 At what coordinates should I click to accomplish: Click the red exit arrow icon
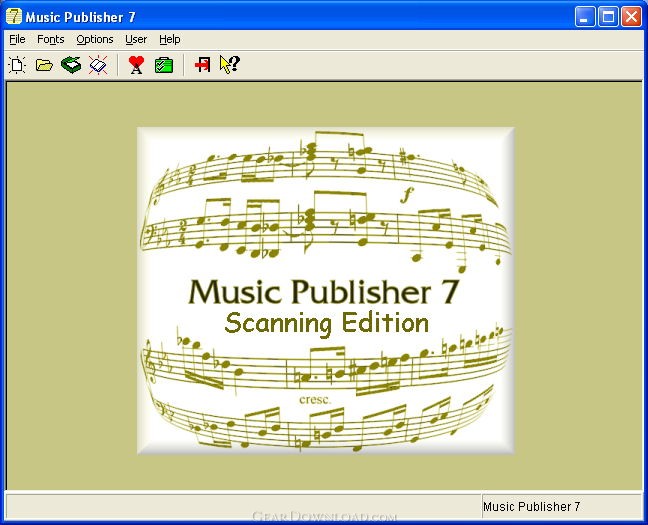pyautogui.click(x=202, y=65)
